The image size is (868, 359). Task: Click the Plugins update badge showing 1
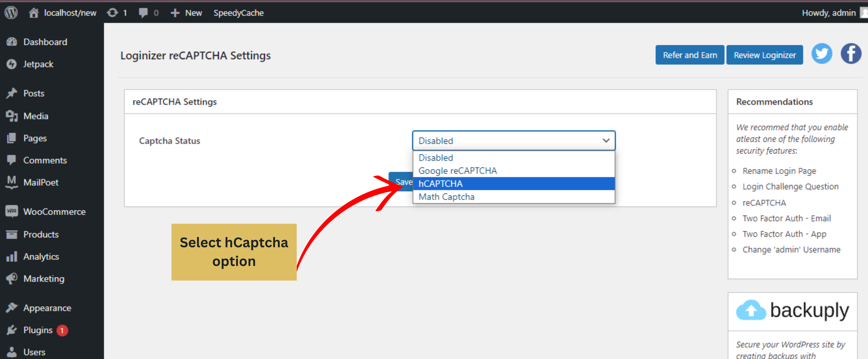pyautogui.click(x=62, y=330)
